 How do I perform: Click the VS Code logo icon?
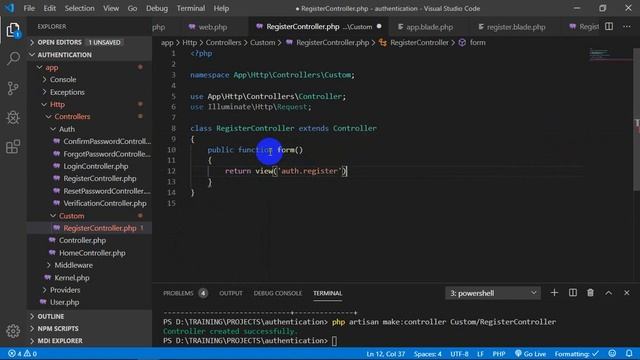[x=9, y=8]
